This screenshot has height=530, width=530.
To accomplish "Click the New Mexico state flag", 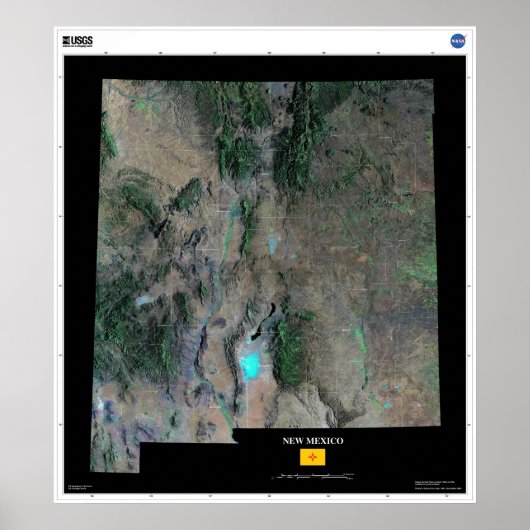I will click(x=313, y=457).
